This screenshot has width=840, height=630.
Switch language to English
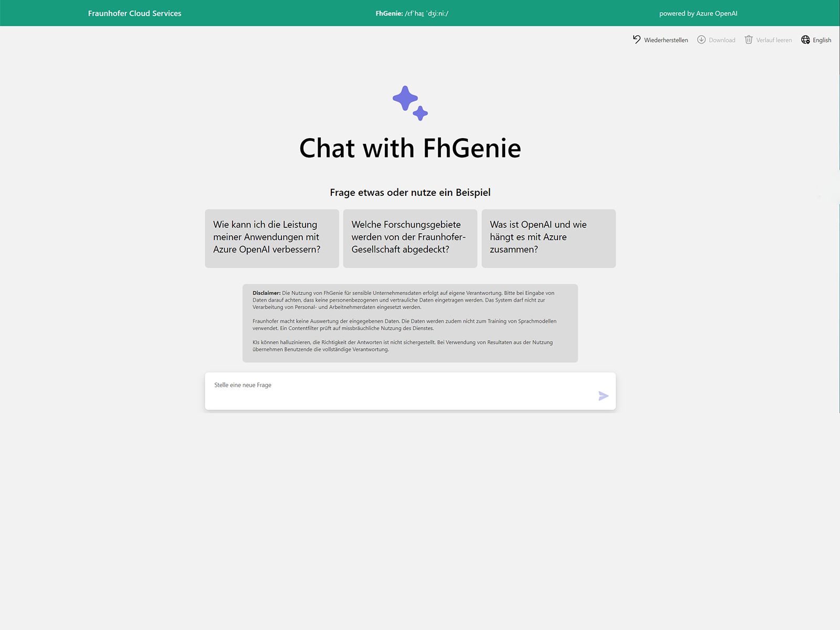tap(822, 40)
